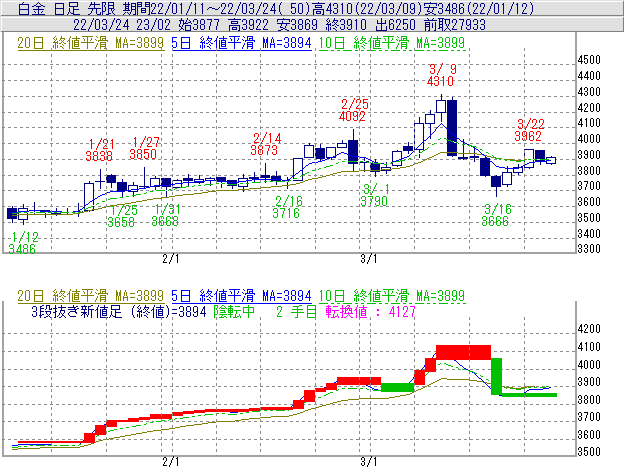Click the 3/1 date label on upper chart
Image resolution: width=624 pixels, height=475 pixels.
click(369, 259)
